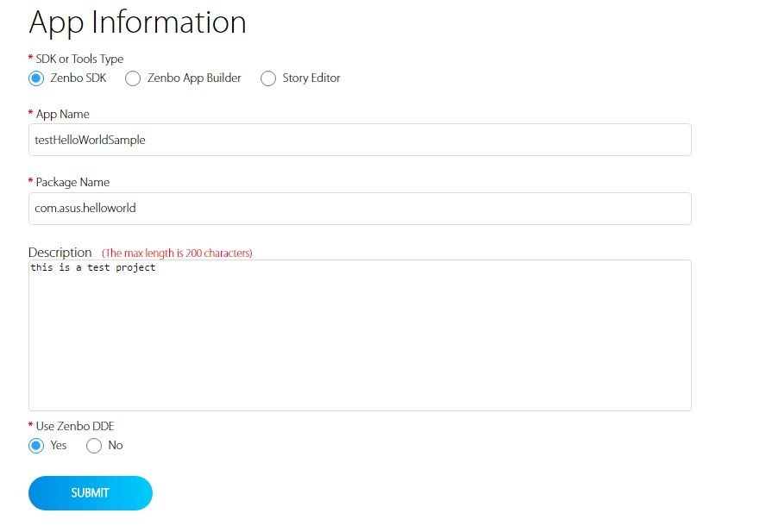The height and width of the screenshot is (532, 779).
Task: Click inside the Description text area
Action: pos(360,335)
